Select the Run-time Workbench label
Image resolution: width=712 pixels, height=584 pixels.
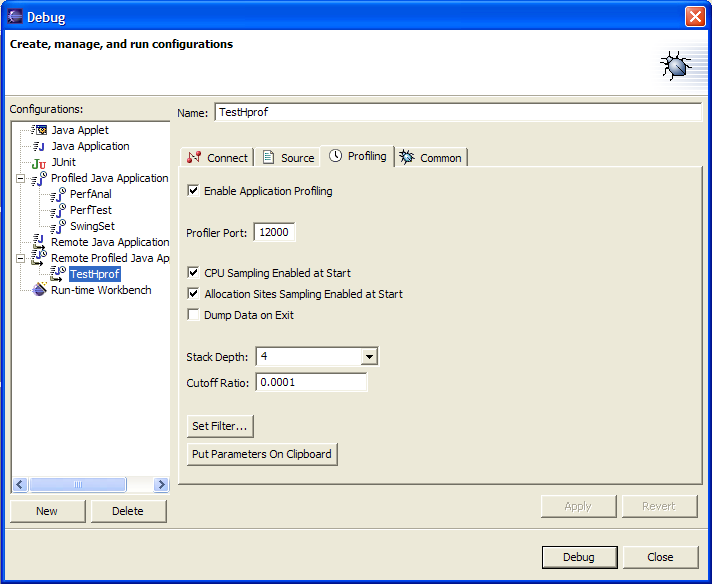coord(101,290)
